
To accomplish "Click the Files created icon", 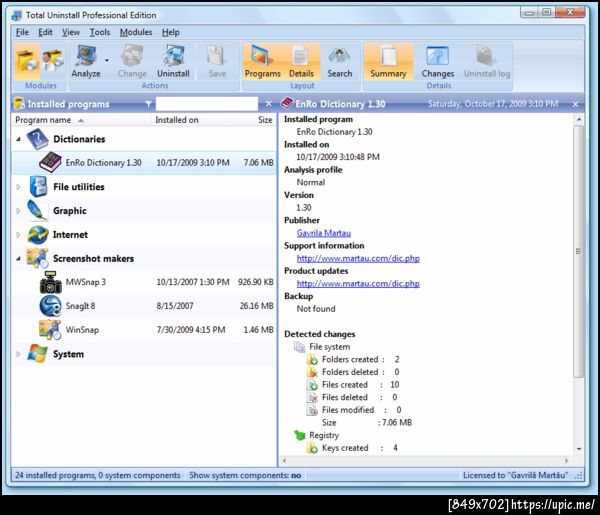I will (x=312, y=385).
